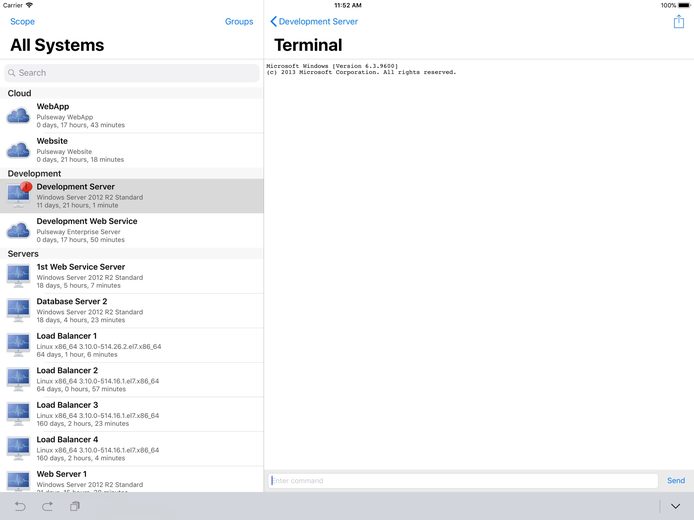The image size is (694, 520).
Task: Open Web Server 1 entry
Action: click(132, 479)
